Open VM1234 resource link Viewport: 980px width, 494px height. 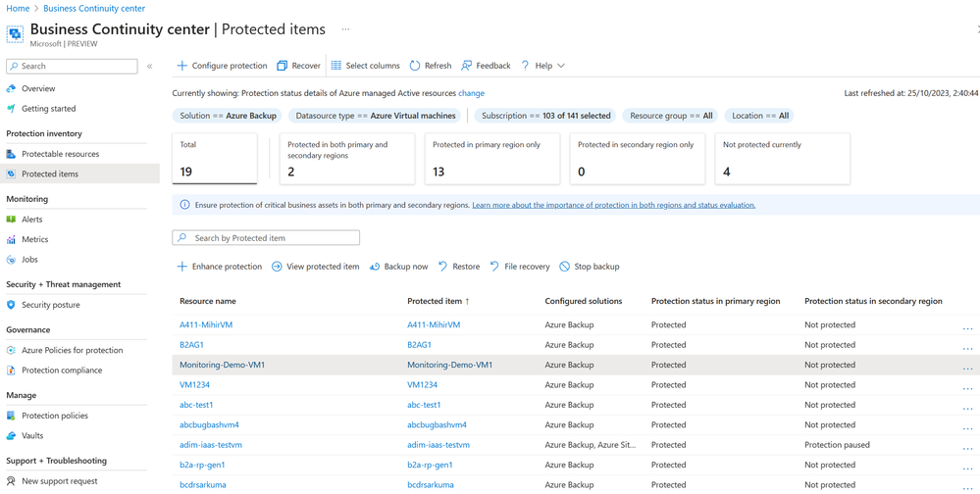click(194, 384)
